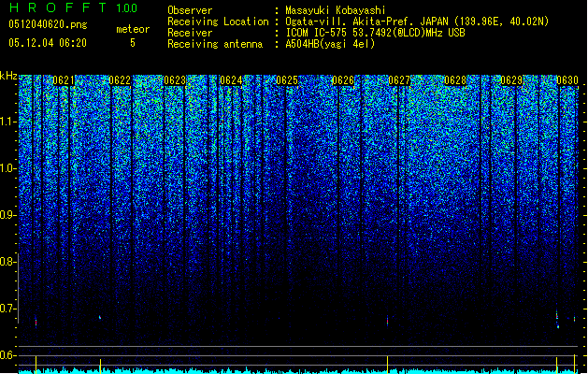The width and height of the screenshot is (588, 374).
Task: Click the red meteor echo before 0621
Action: coord(36,323)
